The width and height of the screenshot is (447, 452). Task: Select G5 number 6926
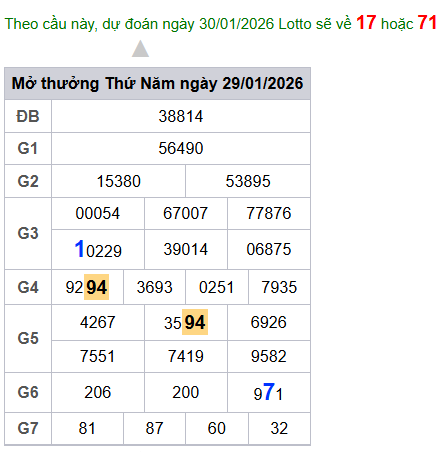click(269, 323)
